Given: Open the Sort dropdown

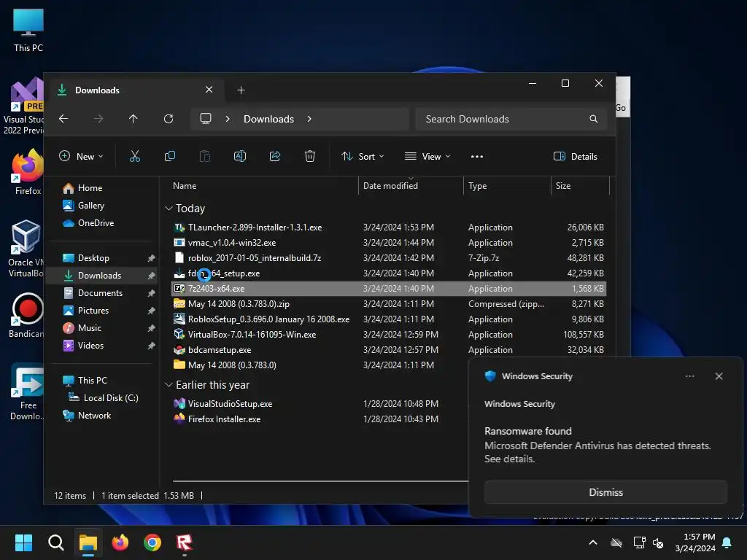Looking at the screenshot, I should 363,156.
